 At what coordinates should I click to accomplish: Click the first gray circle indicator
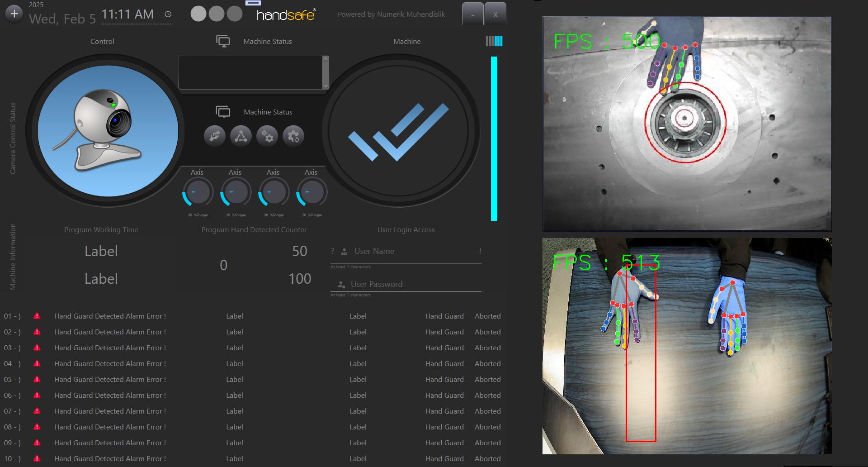point(198,14)
